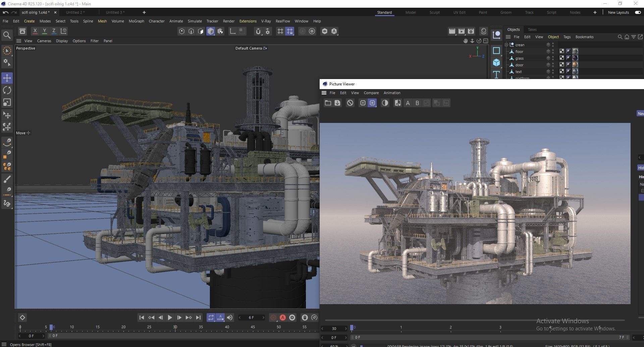Viewport: 644px width, 347px height.
Task: Open status bar hamburger menu at bottom left
Action: tap(4, 344)
